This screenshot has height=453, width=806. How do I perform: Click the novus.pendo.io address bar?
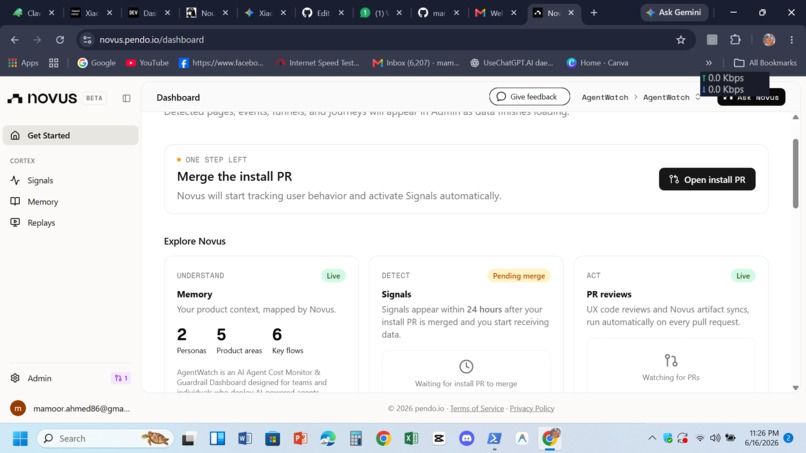coord(386,40)
